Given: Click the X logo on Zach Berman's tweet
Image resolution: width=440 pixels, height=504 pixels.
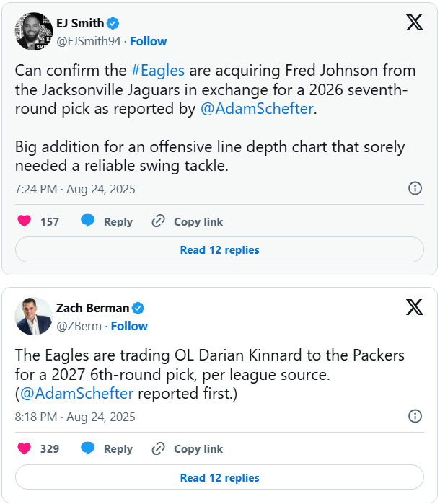Looking at the screenshot, I should point(415,308).
